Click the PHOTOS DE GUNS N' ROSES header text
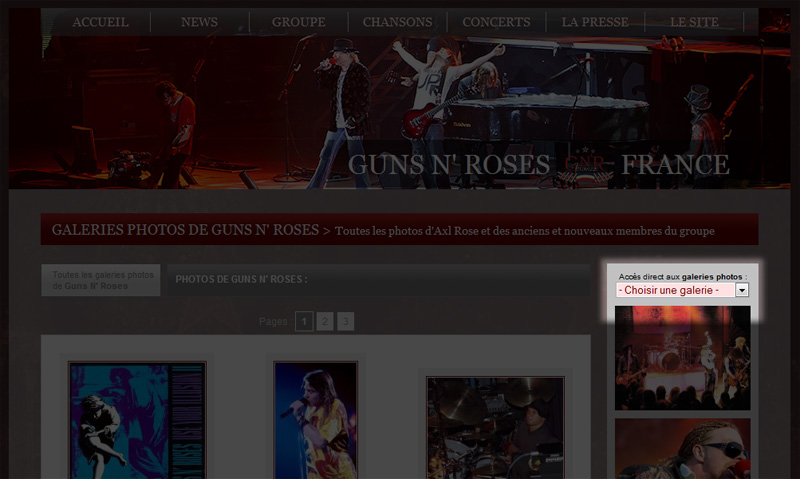Viewport: 800px width, 479px height. (241, 280)
